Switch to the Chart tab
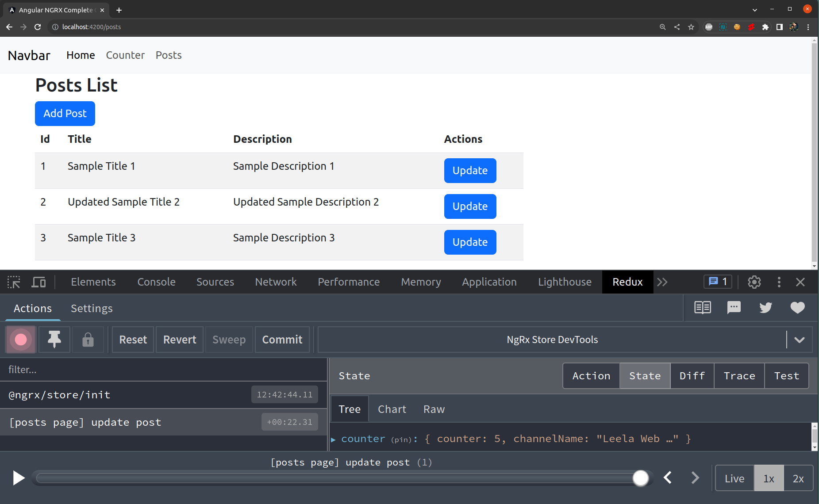819x504 pixels. point(392,409)
